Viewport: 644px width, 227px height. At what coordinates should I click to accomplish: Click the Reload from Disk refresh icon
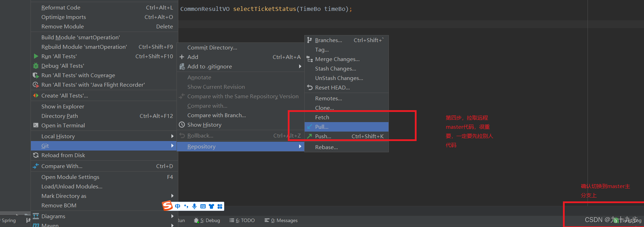[36, 155]
